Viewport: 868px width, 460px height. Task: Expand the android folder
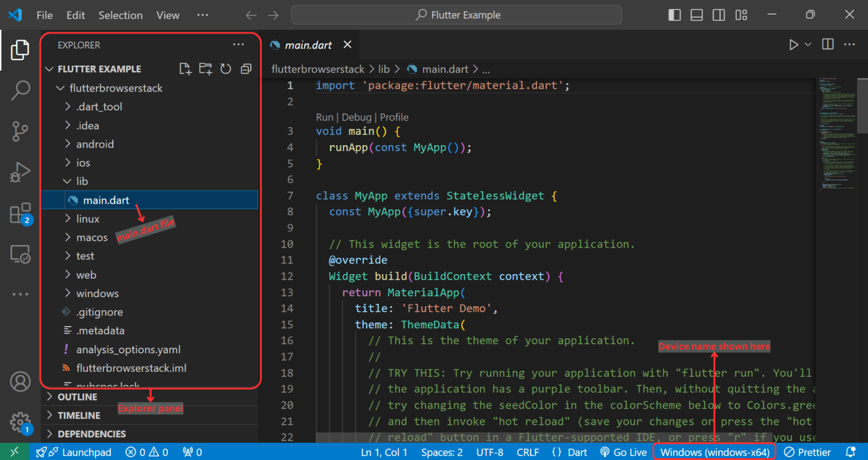click(96, 144)
